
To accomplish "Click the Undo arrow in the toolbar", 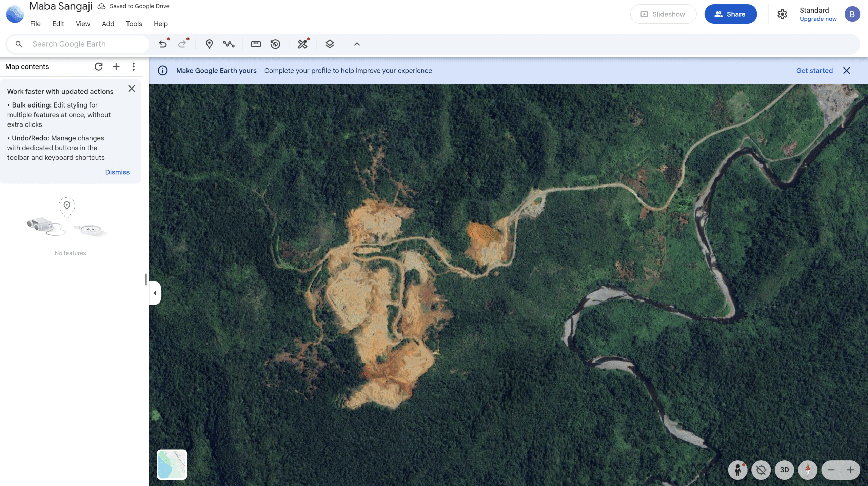I will click(163, 44).
